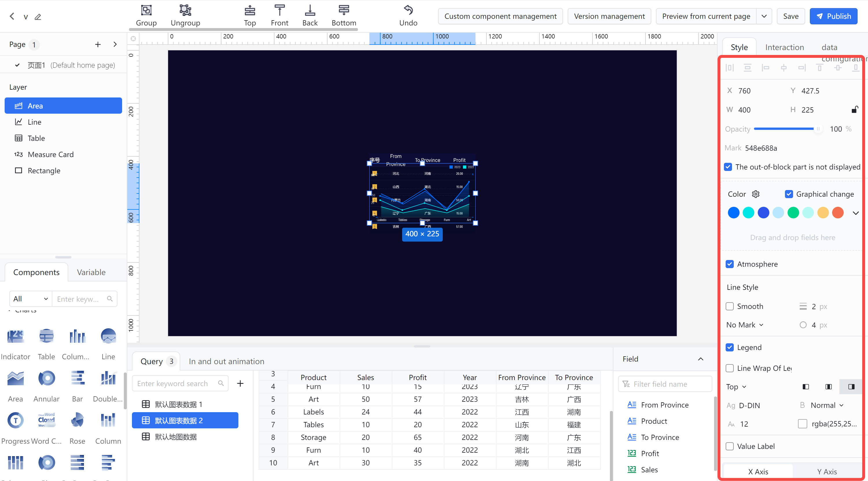The width and height of the screenshot is (868, 481).
Task: Click the legend text color checkbox swatch
Action: pyautogui.click(x=803, y=424)
